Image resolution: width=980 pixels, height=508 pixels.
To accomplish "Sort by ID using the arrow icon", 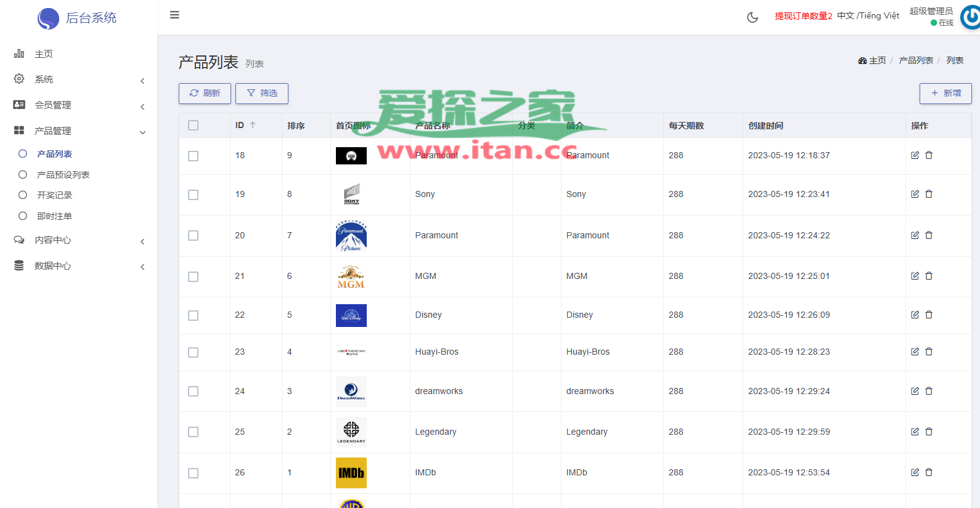I will [x=253, y=125].
